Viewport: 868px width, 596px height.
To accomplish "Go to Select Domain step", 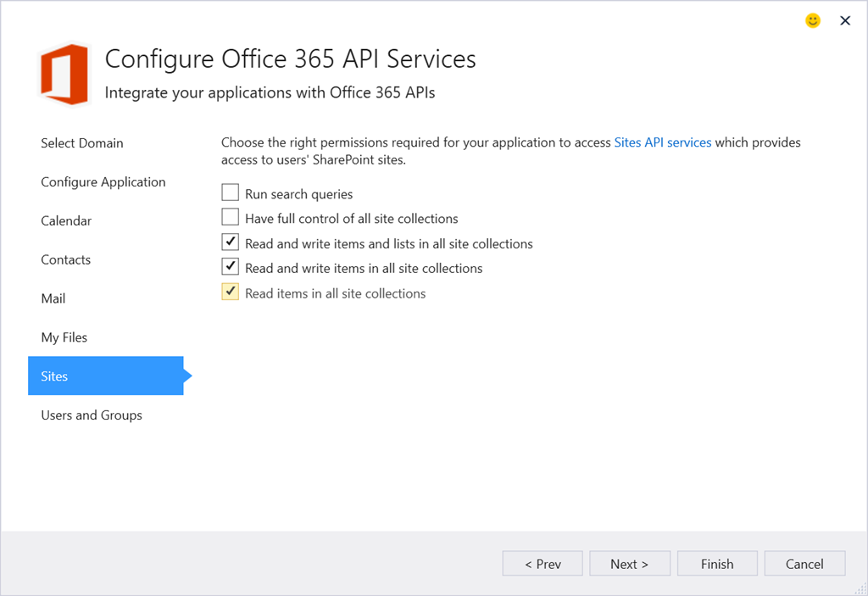I will pos(82,143).
